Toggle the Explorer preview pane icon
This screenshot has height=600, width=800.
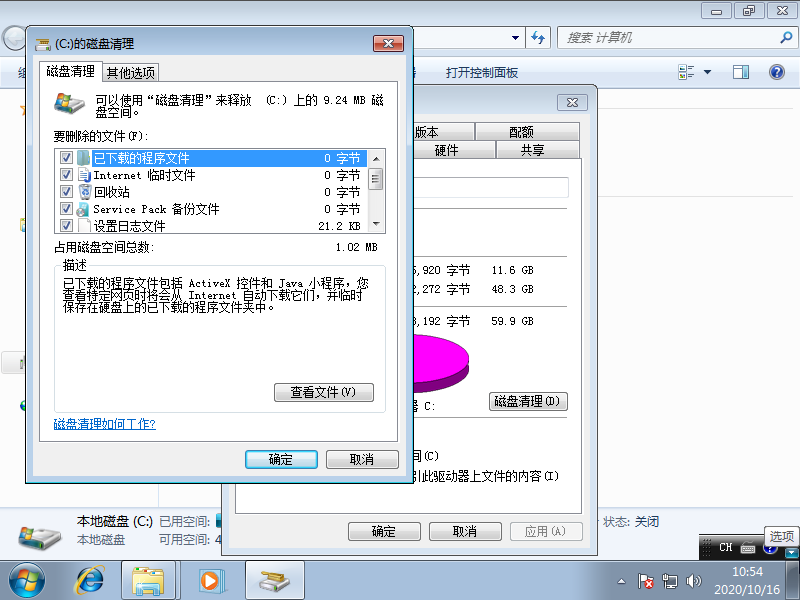click(741, 72)
